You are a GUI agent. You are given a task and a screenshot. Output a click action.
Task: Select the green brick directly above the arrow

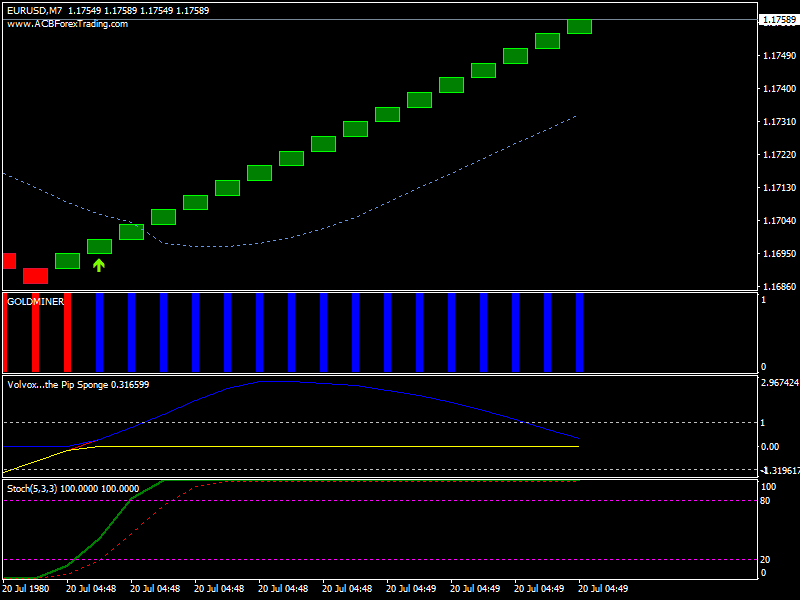(x=99, y=246)
